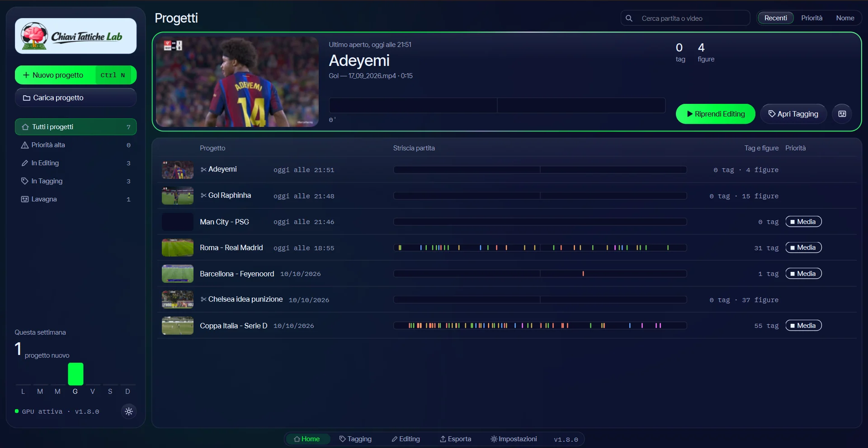
Task: Open priority dropdown Media for Coppa Italia - Serie D
Action: click(x=803, y=326)
